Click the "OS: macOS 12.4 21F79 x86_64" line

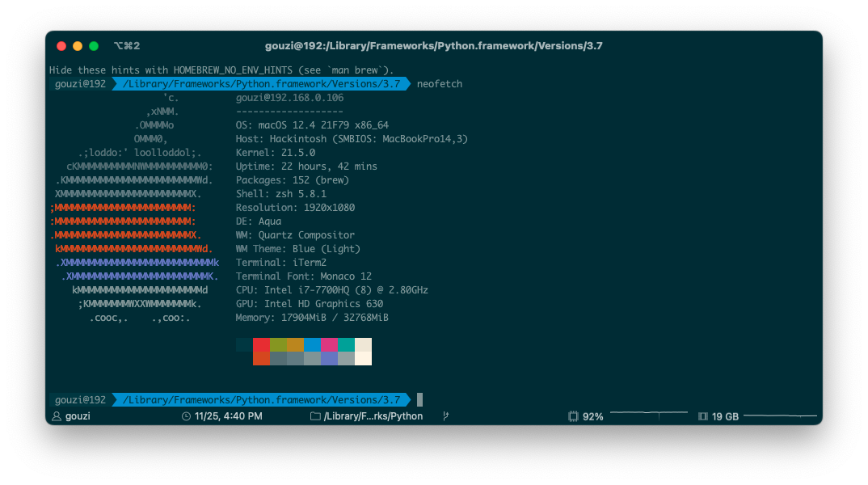[312, 125]
